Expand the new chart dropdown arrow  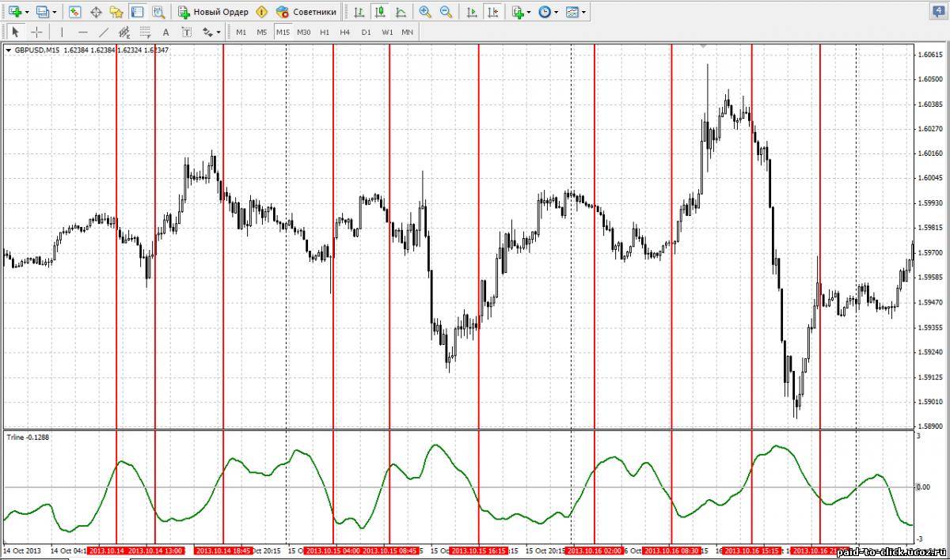point(28,12)
